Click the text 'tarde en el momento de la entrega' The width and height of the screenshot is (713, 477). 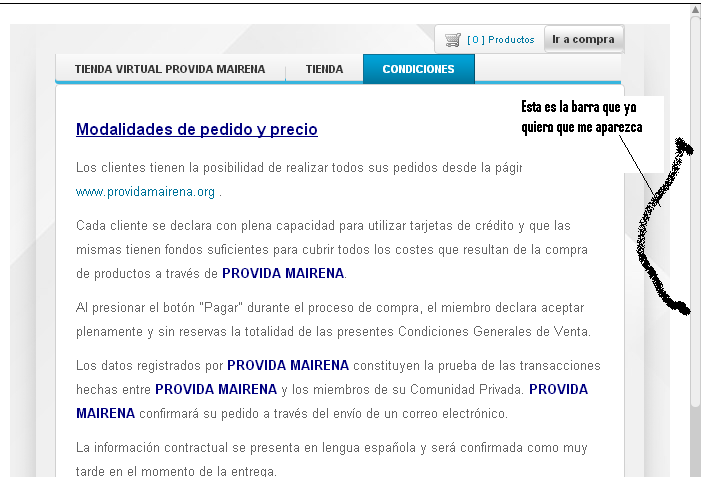tap(176, 471)
